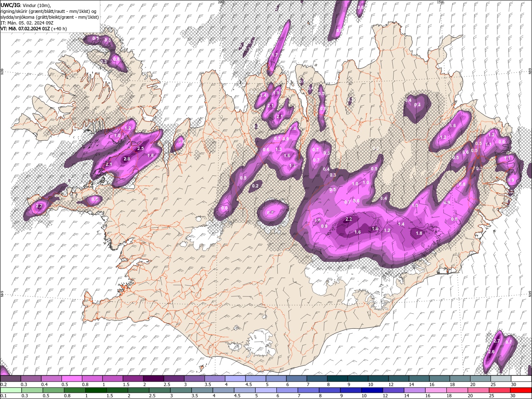This screenshot has height=399, width=532.
Task: Click the UWC/IG Vindur (10m) title text
Action: [26, 5]
